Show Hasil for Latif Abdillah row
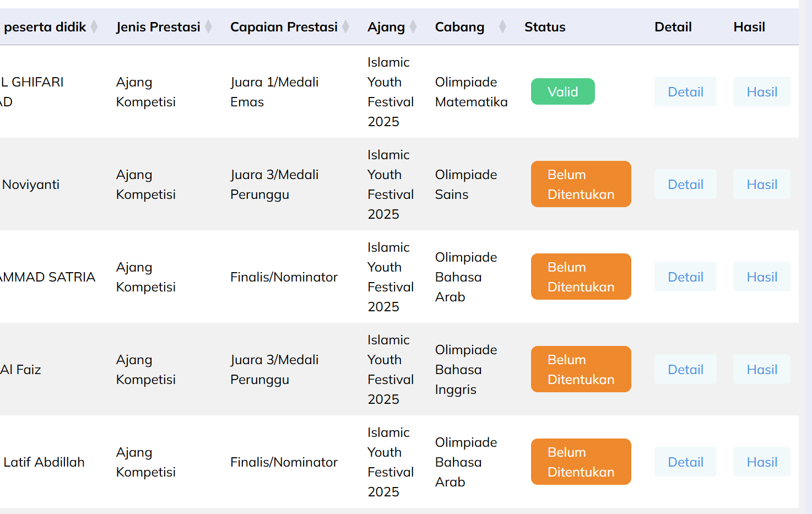This screenshot has width=812, height=514. [x=762, y=462]
